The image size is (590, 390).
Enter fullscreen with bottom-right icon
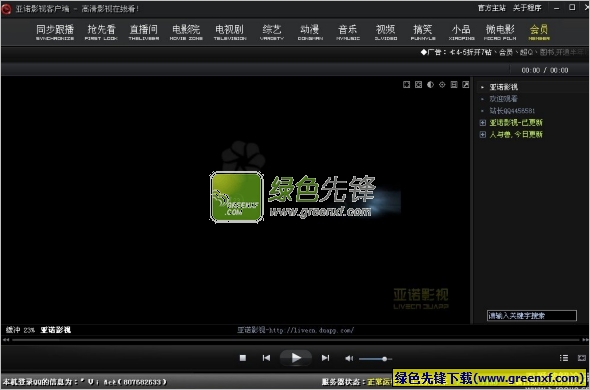582,358
